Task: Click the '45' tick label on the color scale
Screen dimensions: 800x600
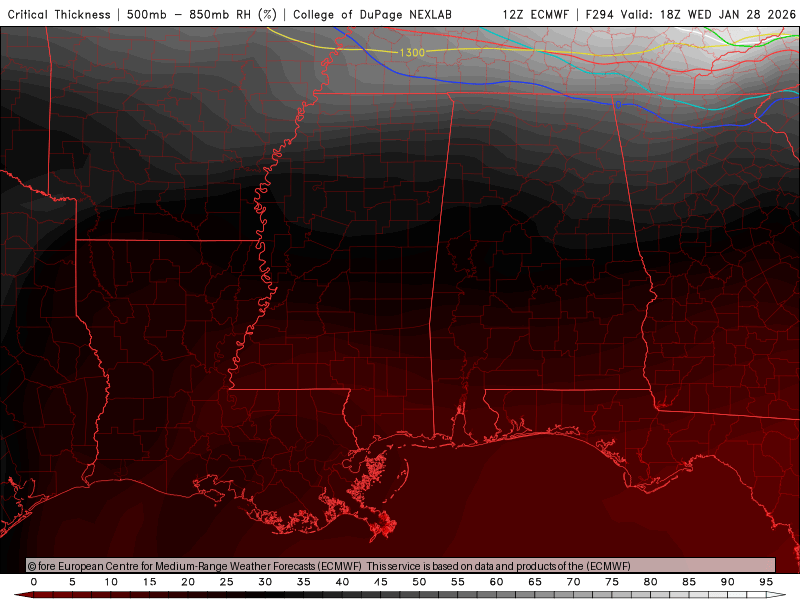Action: (381, 582)
